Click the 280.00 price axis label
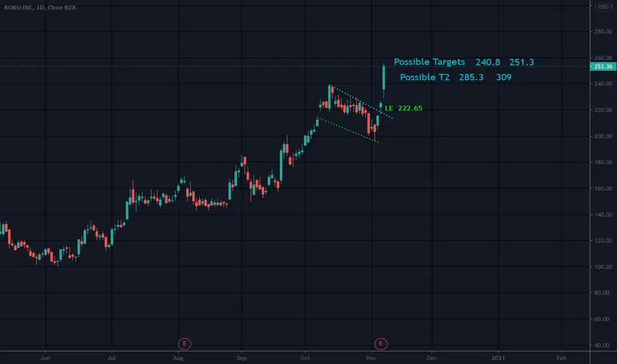The image size is (617, 364). (x=603, y=32)
